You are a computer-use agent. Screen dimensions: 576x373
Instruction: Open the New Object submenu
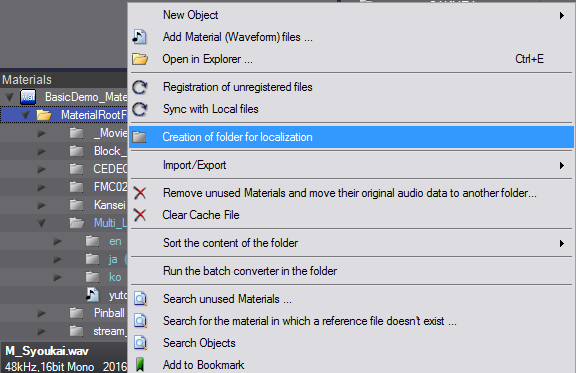[351, 15]
